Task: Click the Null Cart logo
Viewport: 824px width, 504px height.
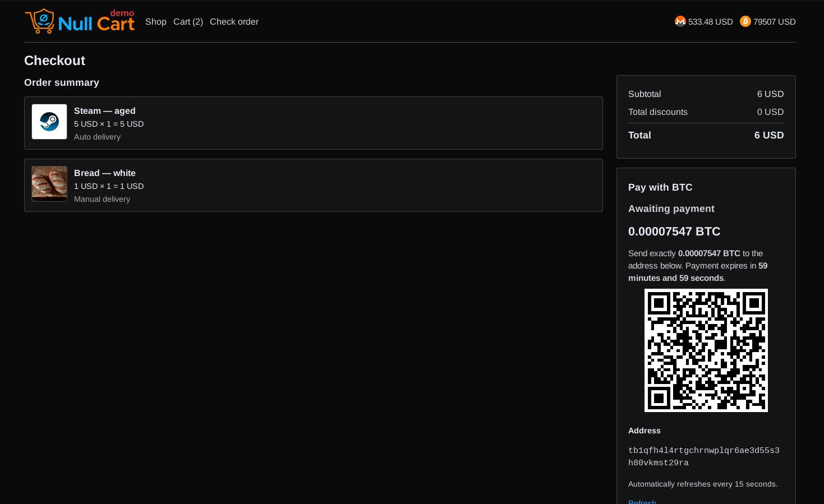Action: [80, 21]
